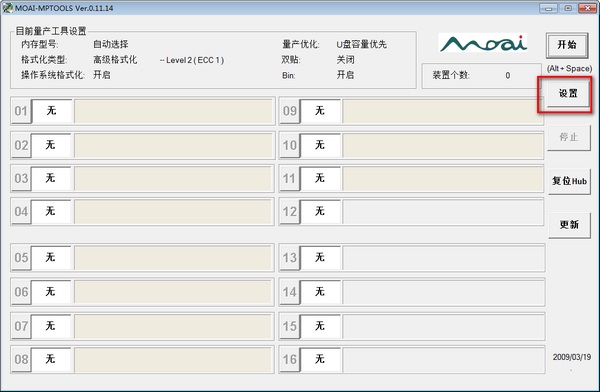Click port 16 status box 无

320,359
